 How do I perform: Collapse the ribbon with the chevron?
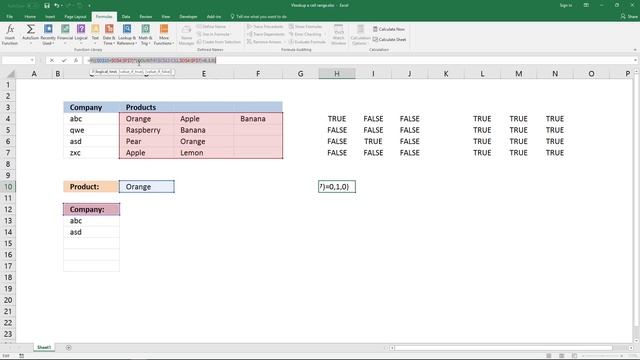(x=635, y=50)
